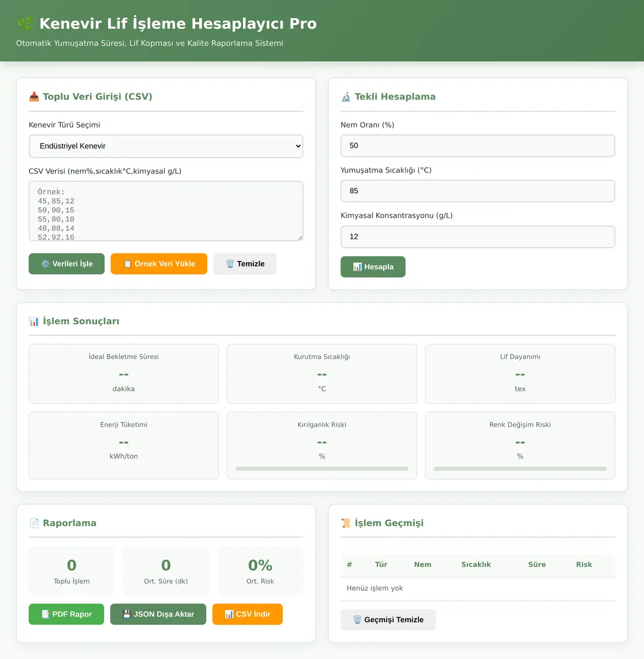Click the Ort. Risk stat box

(x=260, y=571)
